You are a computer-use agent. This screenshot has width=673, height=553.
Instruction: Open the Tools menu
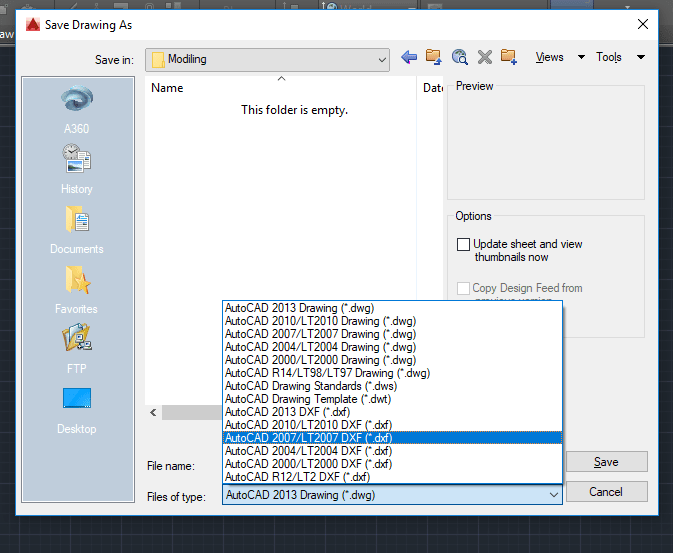(620, 57)
